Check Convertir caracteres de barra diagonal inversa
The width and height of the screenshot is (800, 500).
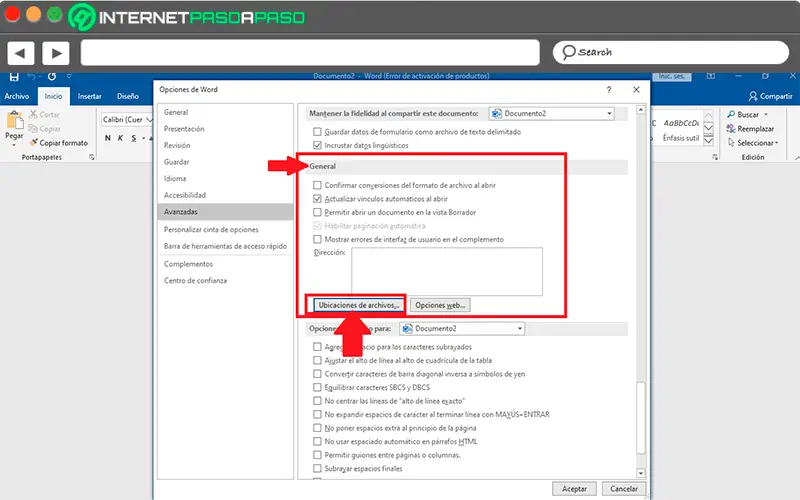pos(317,373)
